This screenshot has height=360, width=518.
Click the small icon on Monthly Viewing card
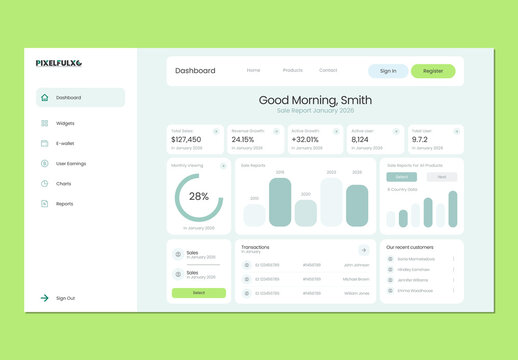point(223,166)
